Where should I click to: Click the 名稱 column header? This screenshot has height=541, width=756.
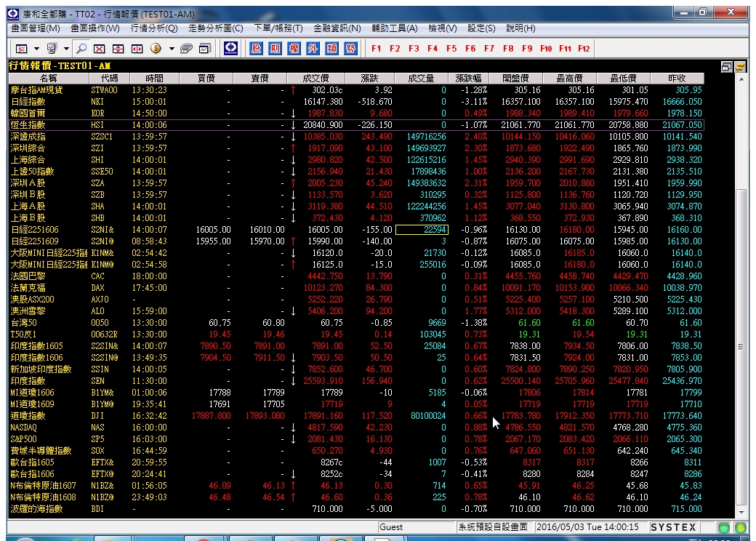click(48, 78)
